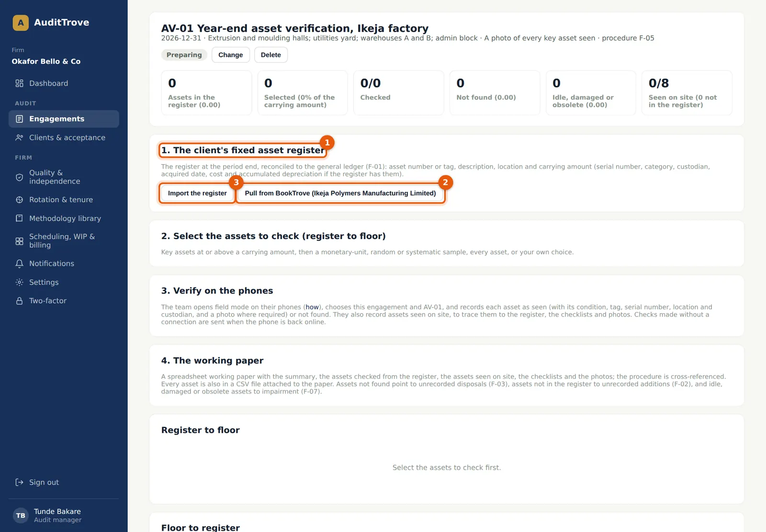Open Methodology library book icon
766x532 pixels.
click(x=19, y=218)
